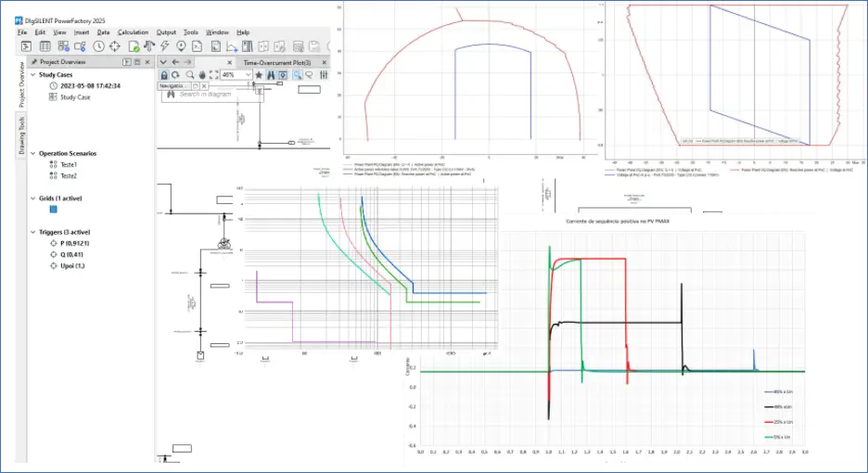Screen dimensions: 868x473
Task: Toggle the freeze mode padlock icon
Action: (x=164, y=75)
